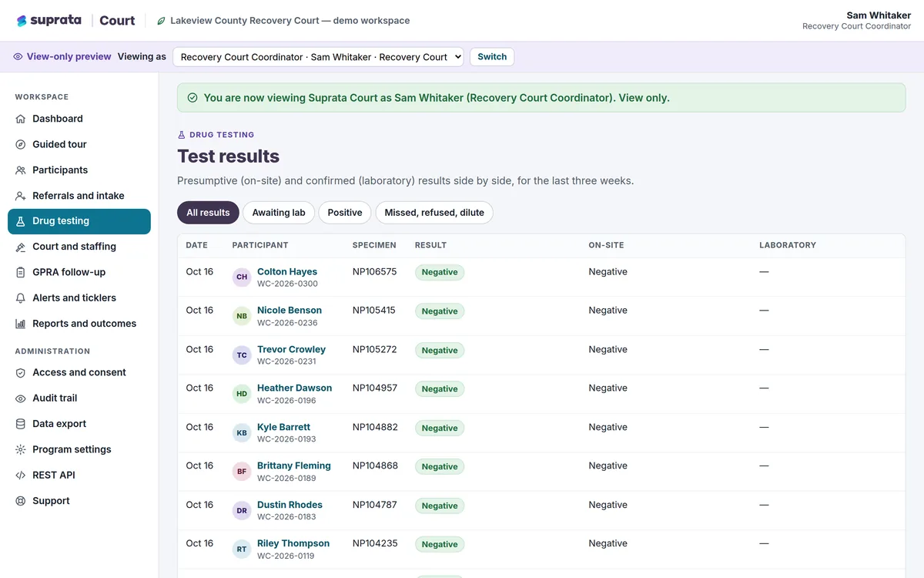The width and height of the screenshot is (924, 578).
Task: Select the Awaiting lab filter tab
Action: click(x=279, y=213)
